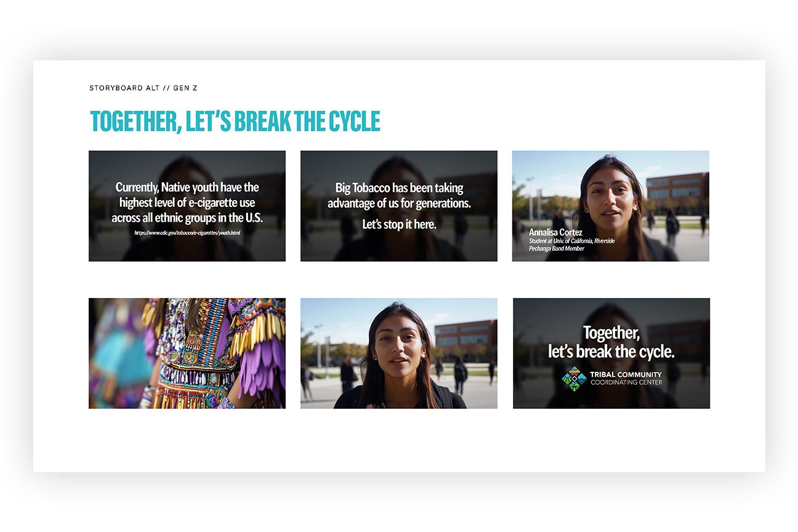Open the cdc.gov e-cigarettes youth link
The width and height of the screenshot is (798, 532).
pyautogui.click(x=187, y=233)
